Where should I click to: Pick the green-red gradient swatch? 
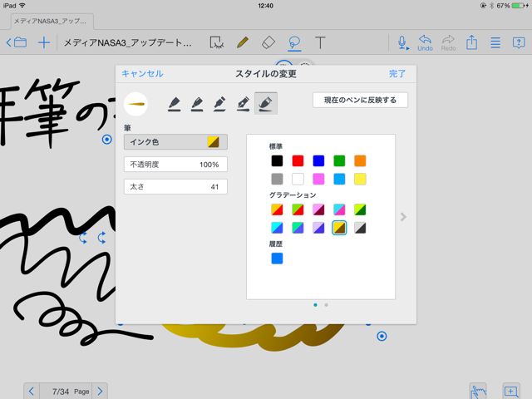coord(298,209)
